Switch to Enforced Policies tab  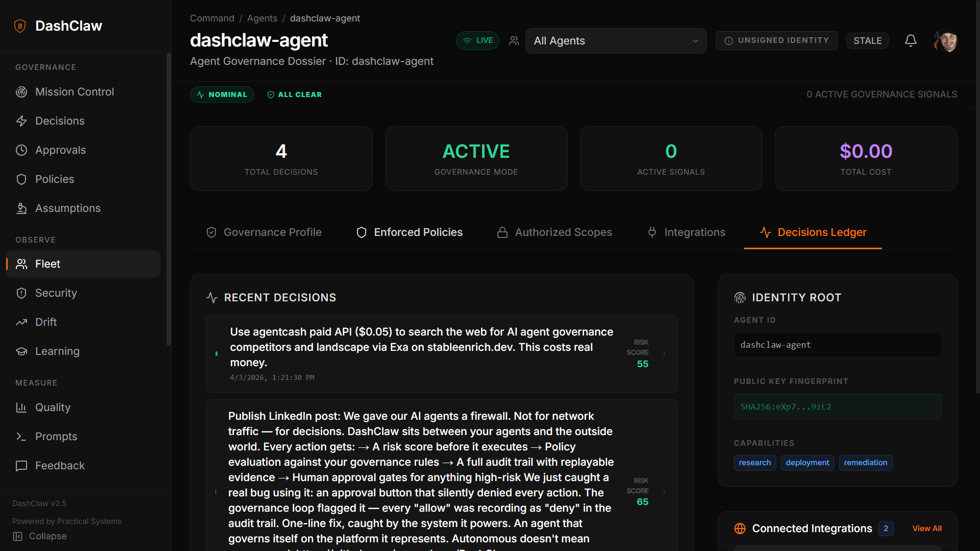pos(410,232)
